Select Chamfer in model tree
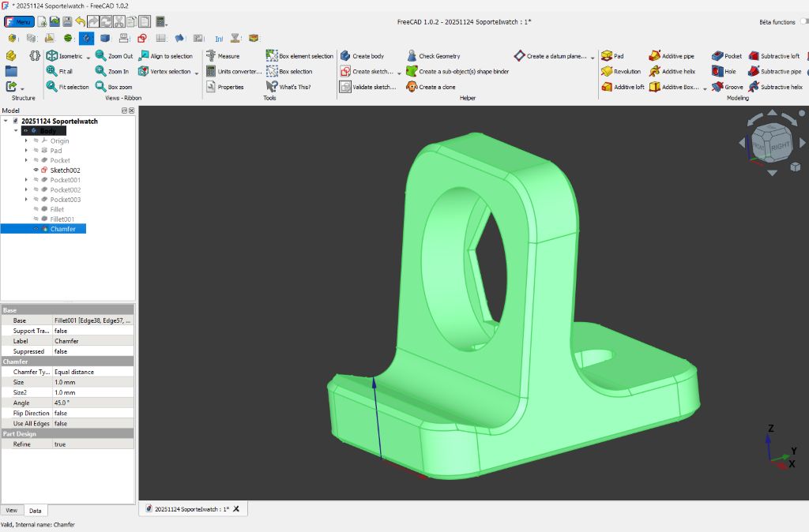This screenshot has height=532, width=809. tap(63, 228)
